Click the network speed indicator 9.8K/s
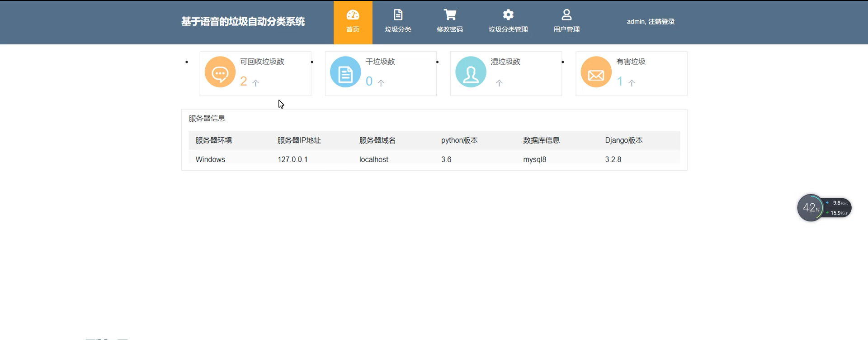The width and height of the screenshot is (868, 340). point(837,203)
